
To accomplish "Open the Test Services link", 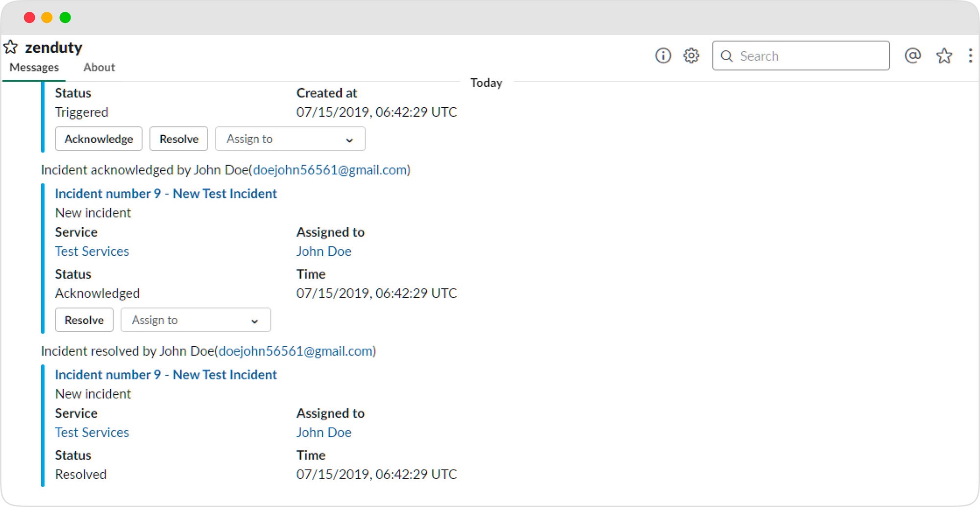I will [x=92, y=251].
